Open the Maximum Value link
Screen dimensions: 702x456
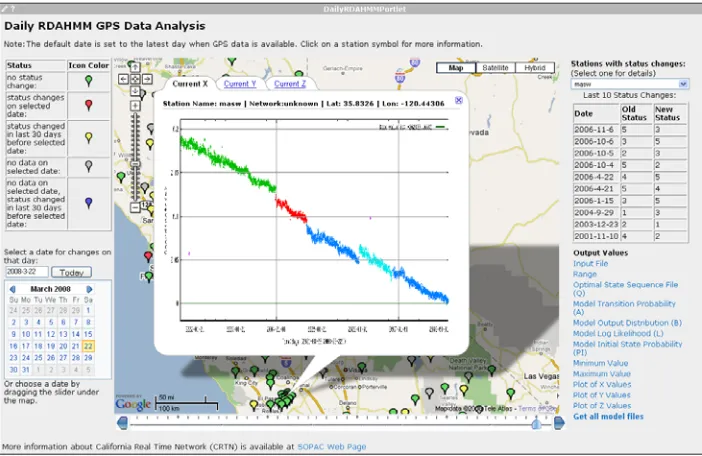pyautogui.click(x=602, y=374)
